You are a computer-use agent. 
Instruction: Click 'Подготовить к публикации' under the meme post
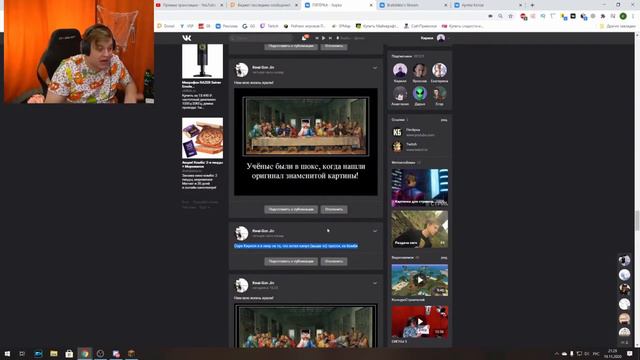tap(291, 209)
